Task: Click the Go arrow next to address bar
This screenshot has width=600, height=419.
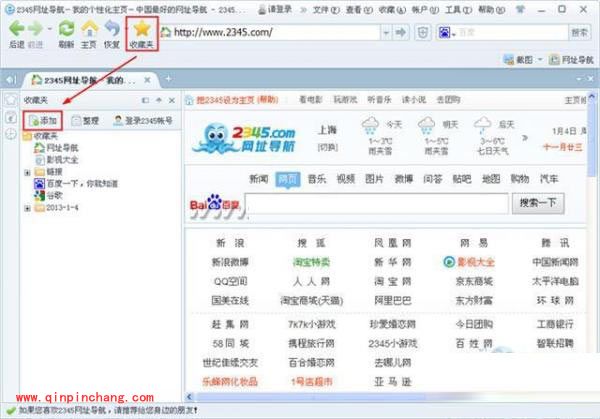Action: 401,33
